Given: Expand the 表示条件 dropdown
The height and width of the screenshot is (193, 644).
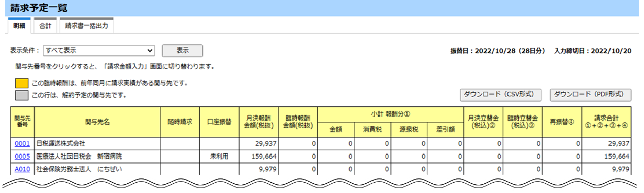Looking at the screenshot, I should coord(99,50).
